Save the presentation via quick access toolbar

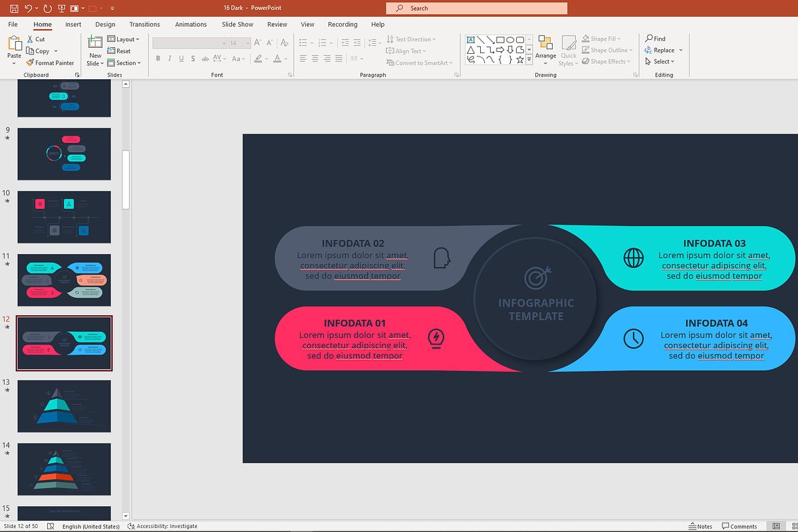pyautogui.click(x=13, y=9)
